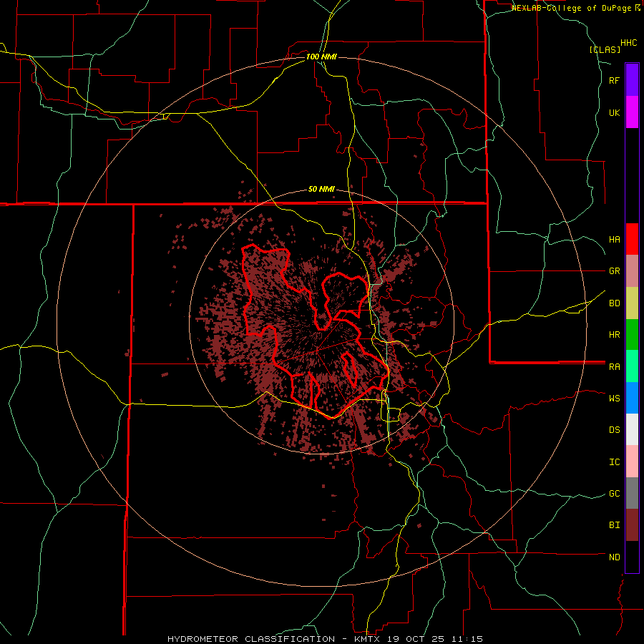The width and height of the screenshot is (644, 644).
Task: Click the dark red BI legend swatch
Action: [x=632, y=525]
